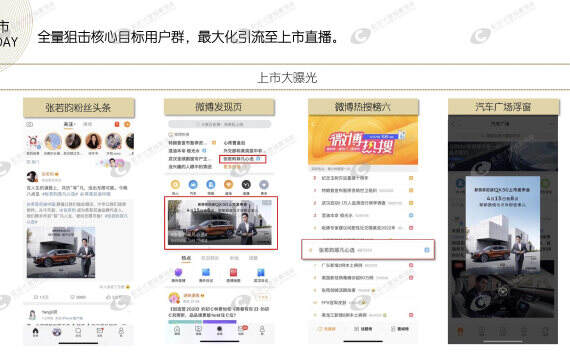Tap center discover icon in discover bottom bar
The width and height of the screenshot is (570, 360).
[x=220, y=330]
